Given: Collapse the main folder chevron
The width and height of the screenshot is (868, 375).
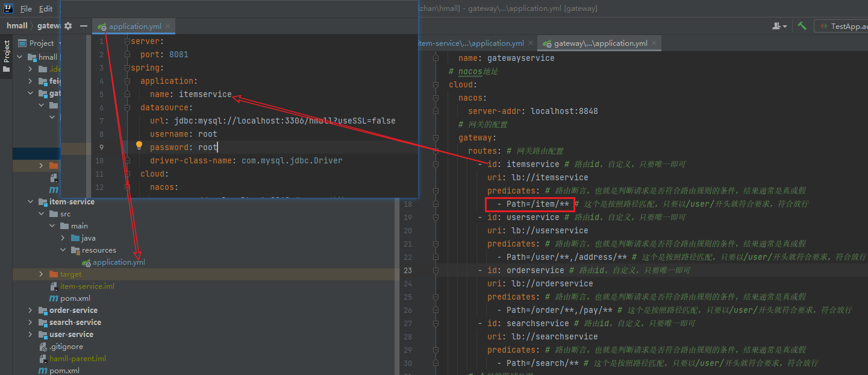Looking at the screenshot, I should pyautogui.click(x=52, y=226).
